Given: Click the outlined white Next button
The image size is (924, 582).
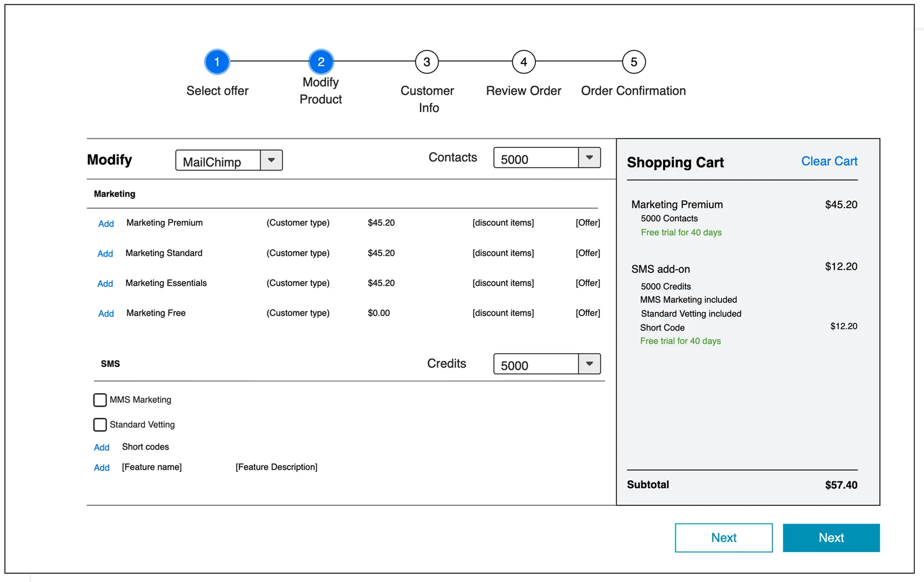Looking at the screenshot, I should (x=724, y=538).
